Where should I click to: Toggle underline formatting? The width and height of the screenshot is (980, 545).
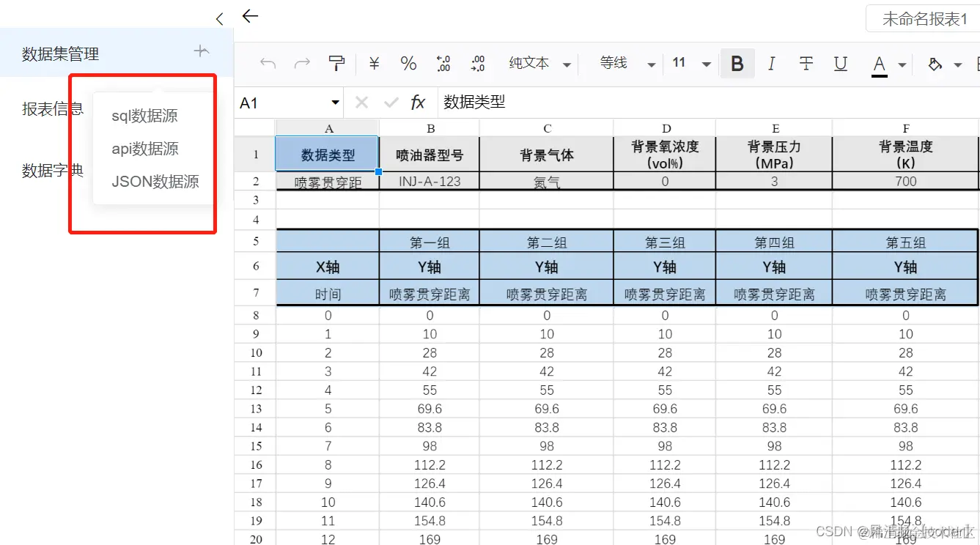click(840, 64)
